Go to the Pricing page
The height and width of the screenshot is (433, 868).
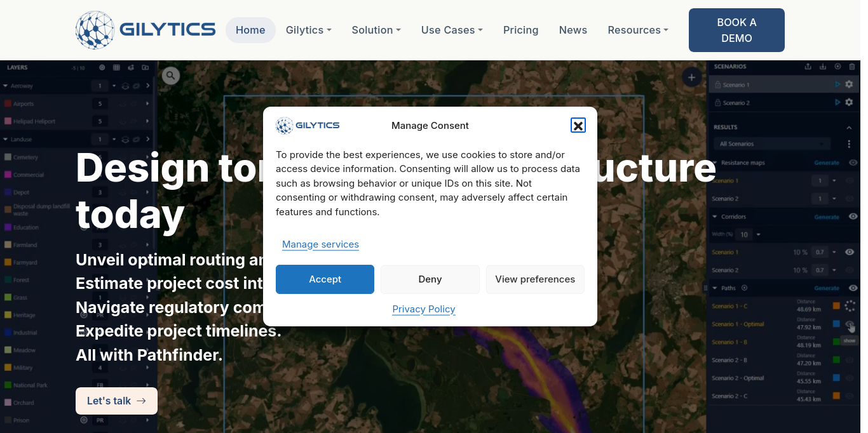(x=520, y=30)
